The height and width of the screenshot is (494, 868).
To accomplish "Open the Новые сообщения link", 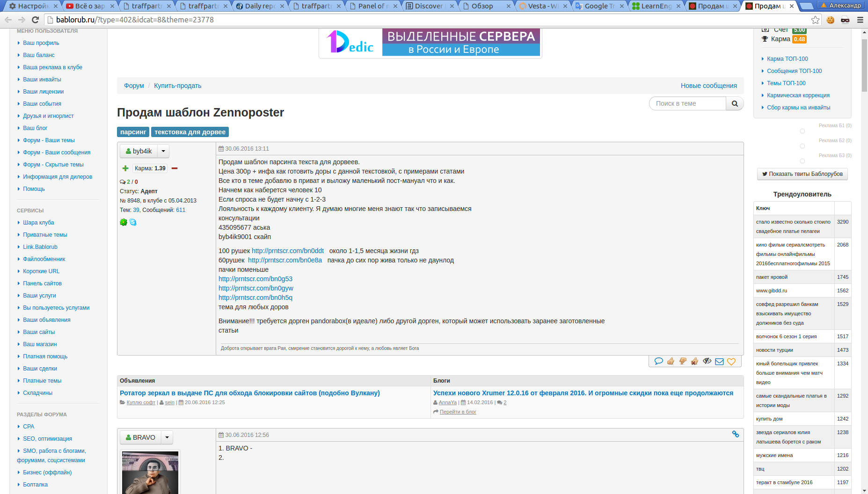I will [709, 86].
